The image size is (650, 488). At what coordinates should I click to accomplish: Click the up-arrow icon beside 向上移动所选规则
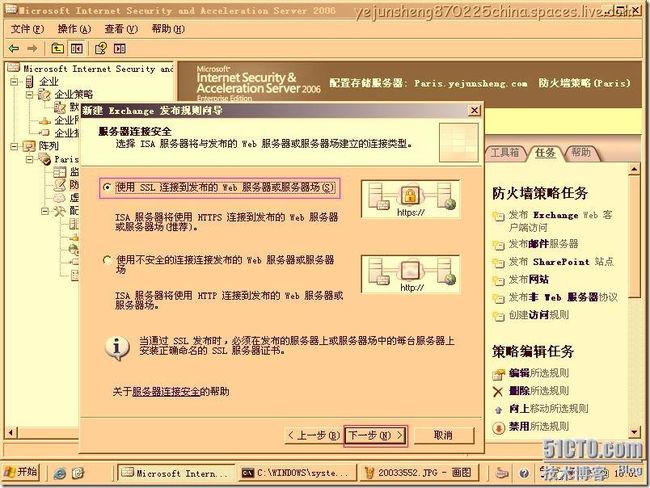[x=498, y=410]
